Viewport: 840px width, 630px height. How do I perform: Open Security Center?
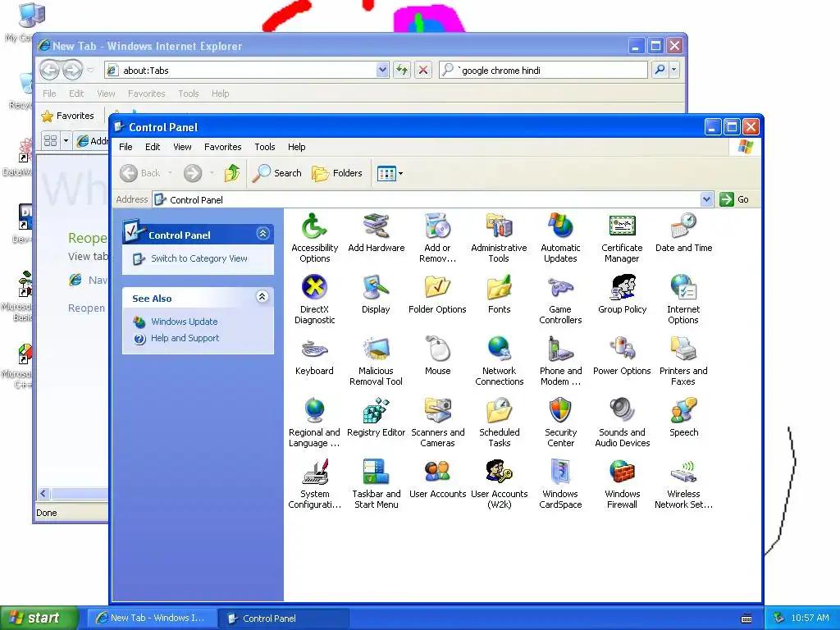560,422
